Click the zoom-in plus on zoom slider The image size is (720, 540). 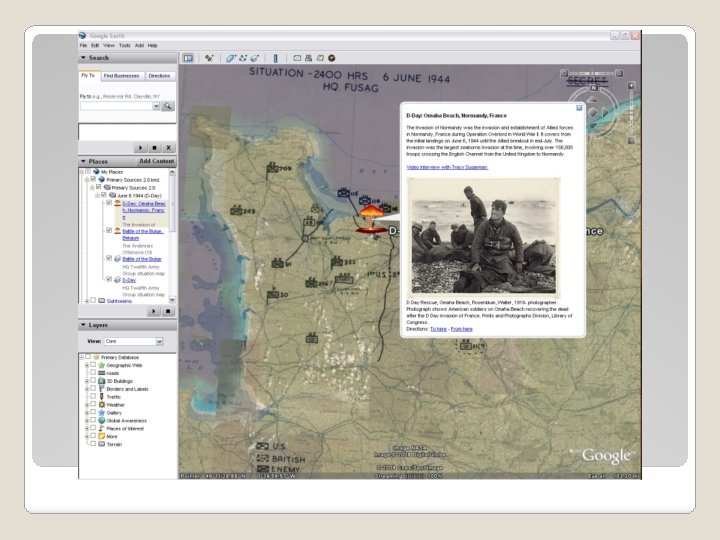tap(631, 85)
